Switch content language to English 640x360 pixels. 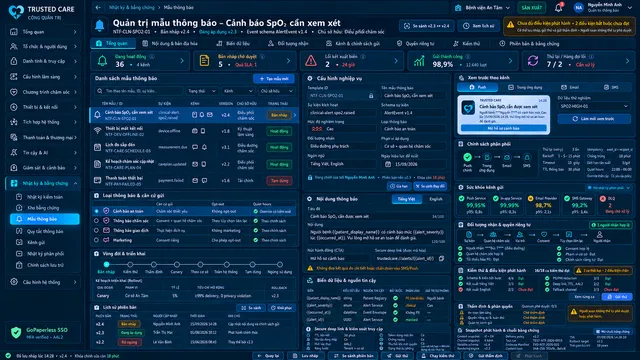pos(436,199)
